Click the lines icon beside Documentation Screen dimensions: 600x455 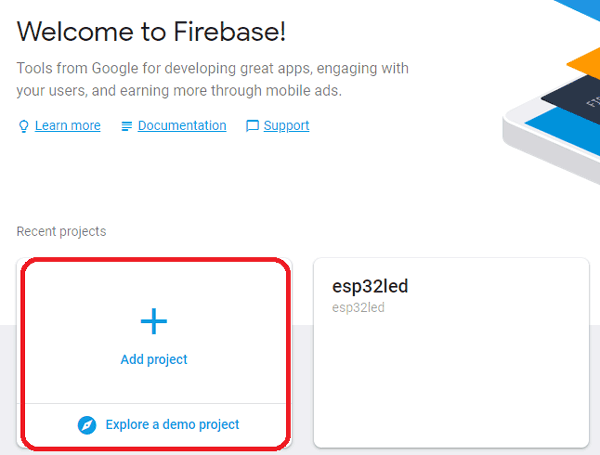pos(127,126)
